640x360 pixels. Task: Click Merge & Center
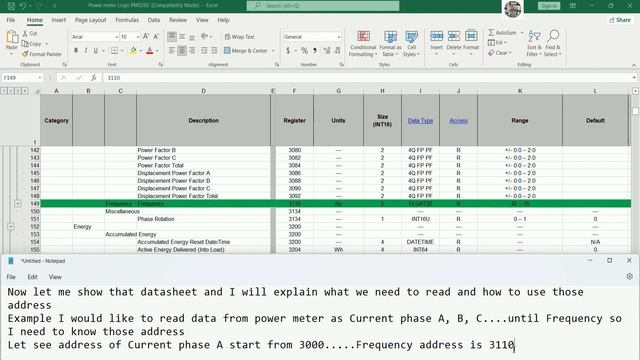coord(246,51)
